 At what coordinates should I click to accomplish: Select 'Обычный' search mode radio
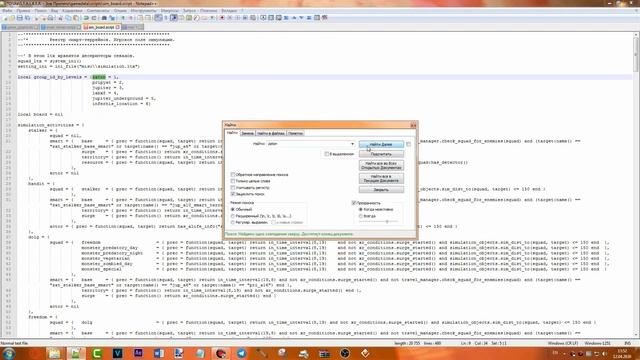click(x=233, y=209)
